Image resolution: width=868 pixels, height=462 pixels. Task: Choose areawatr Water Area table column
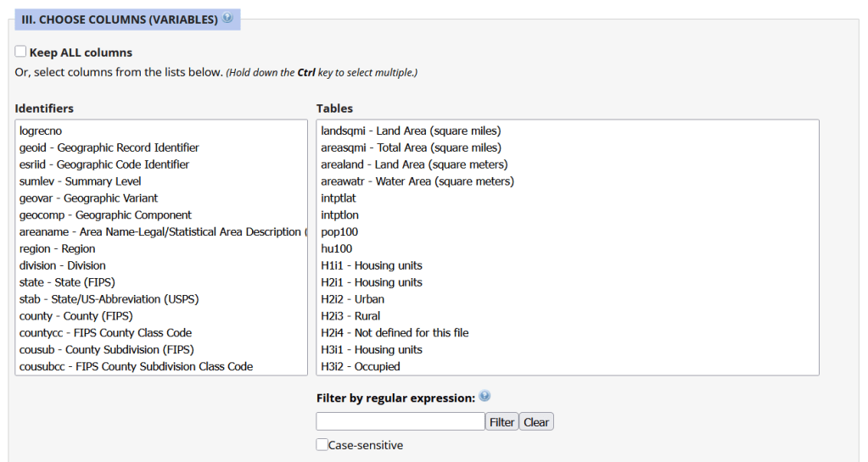(417, 181)
